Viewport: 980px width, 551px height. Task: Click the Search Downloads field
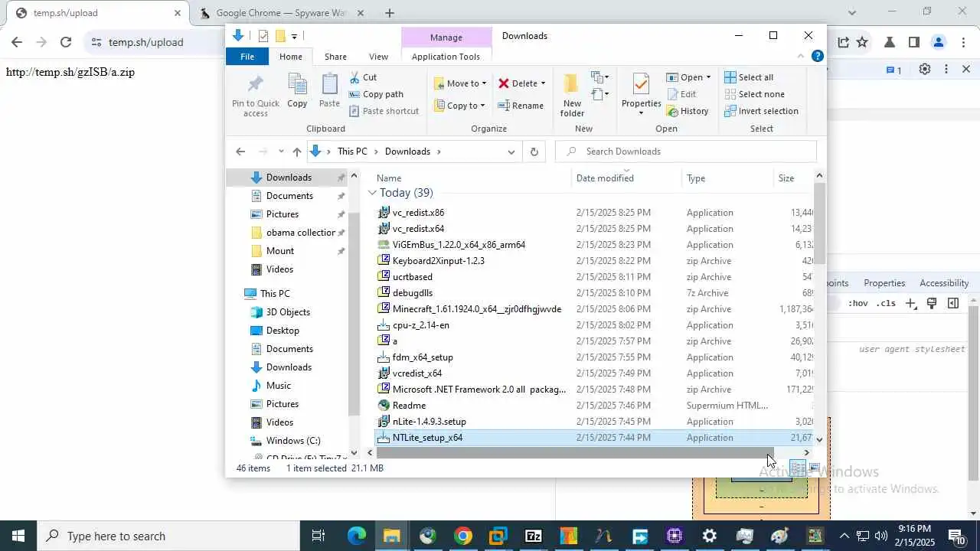coord(686,152)
